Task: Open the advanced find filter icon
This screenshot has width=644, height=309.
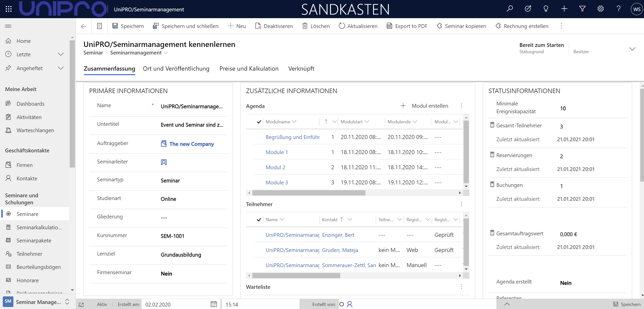Action: point(582,9)
